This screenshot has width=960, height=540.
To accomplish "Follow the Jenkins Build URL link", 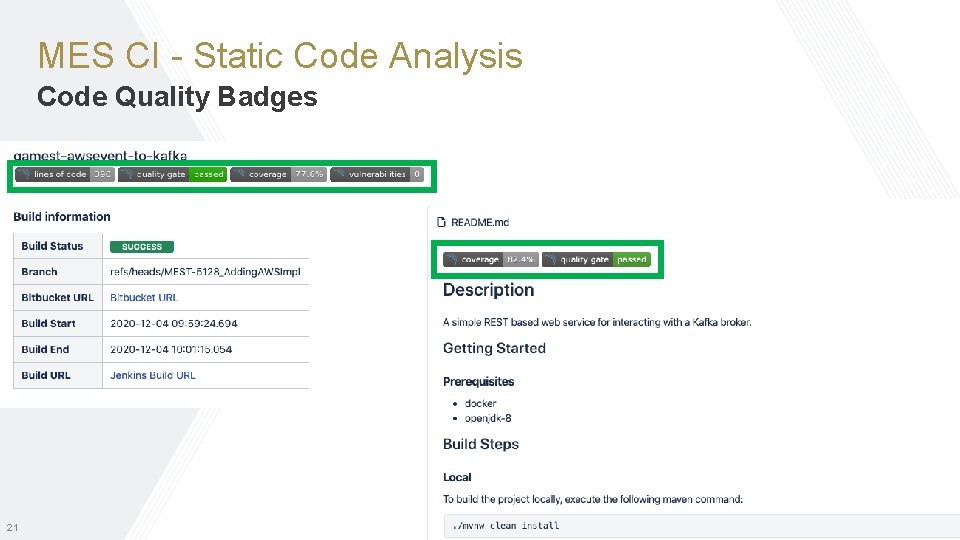I will coord(153,375).
